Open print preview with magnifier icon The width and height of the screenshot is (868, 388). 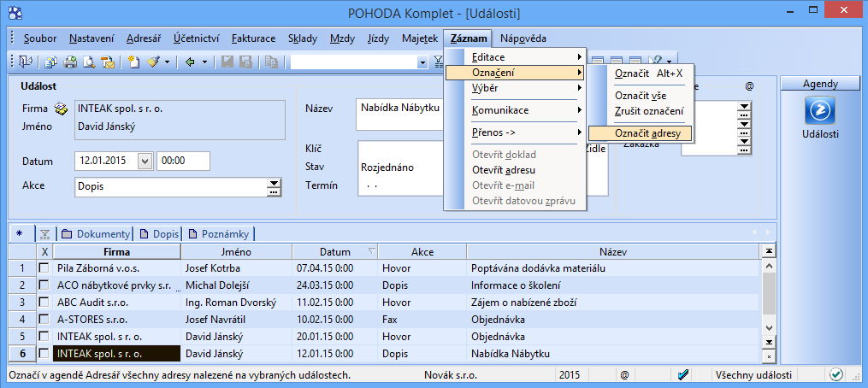click(x=89, y=62)
